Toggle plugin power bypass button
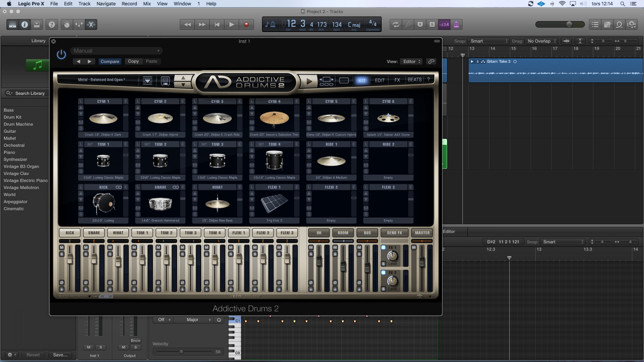 [61, 54]
